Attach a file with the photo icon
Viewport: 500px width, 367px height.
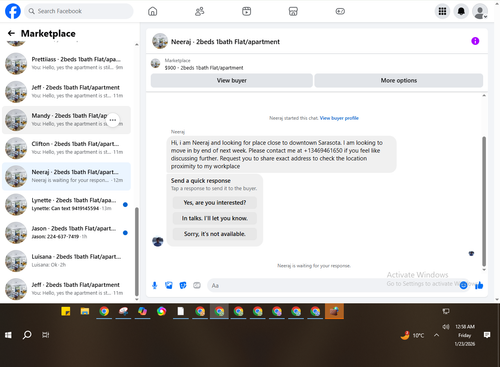tap(169, 285)
